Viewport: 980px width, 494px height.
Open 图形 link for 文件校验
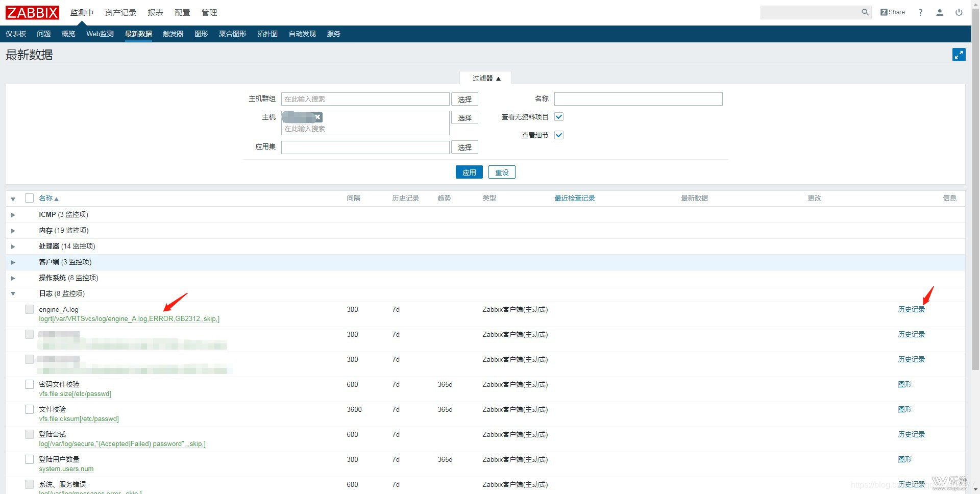904,409
